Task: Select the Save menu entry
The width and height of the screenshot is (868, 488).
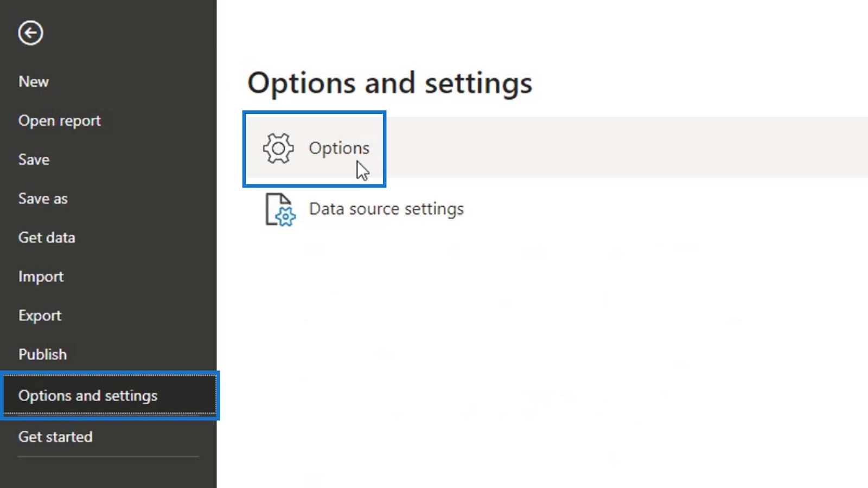Action: 34,159
